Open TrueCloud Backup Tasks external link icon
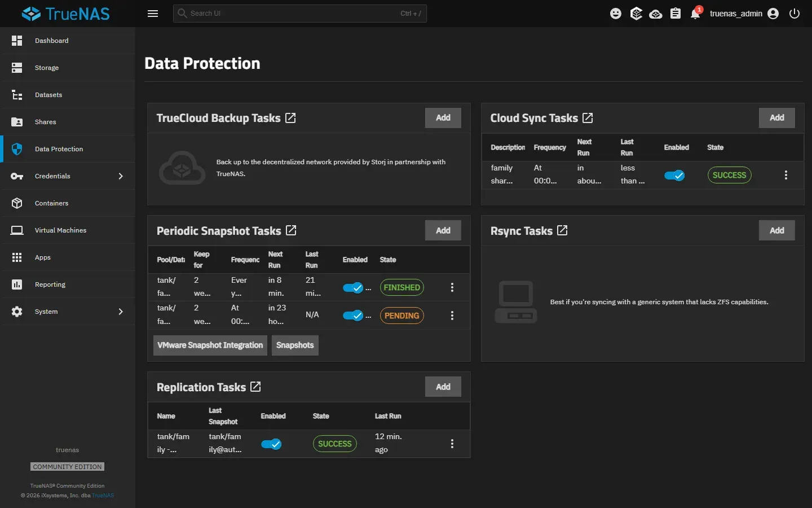Image resolution: width=812 pixels, height=508 pixels. (290, 118)
